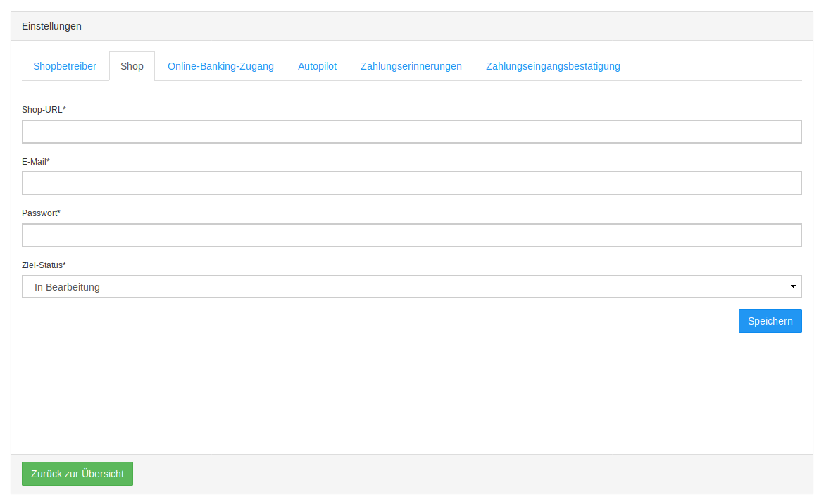The width and height of the screenshot is (819, 504).
Task: Switch to the Zahlungseingangsbestätigung tab
Action: (553, 66)
